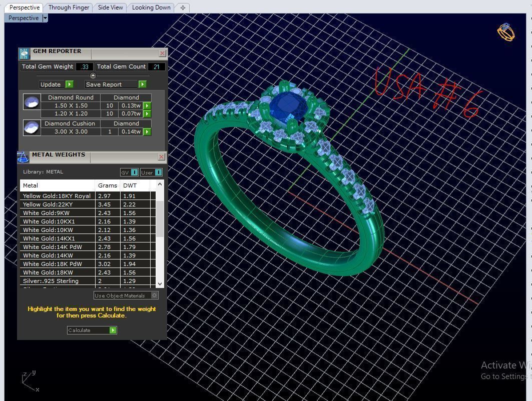This screenshot has width=532, height=401.
Task: Click the Total Gem Count value field
Action: tap(157, 67)
